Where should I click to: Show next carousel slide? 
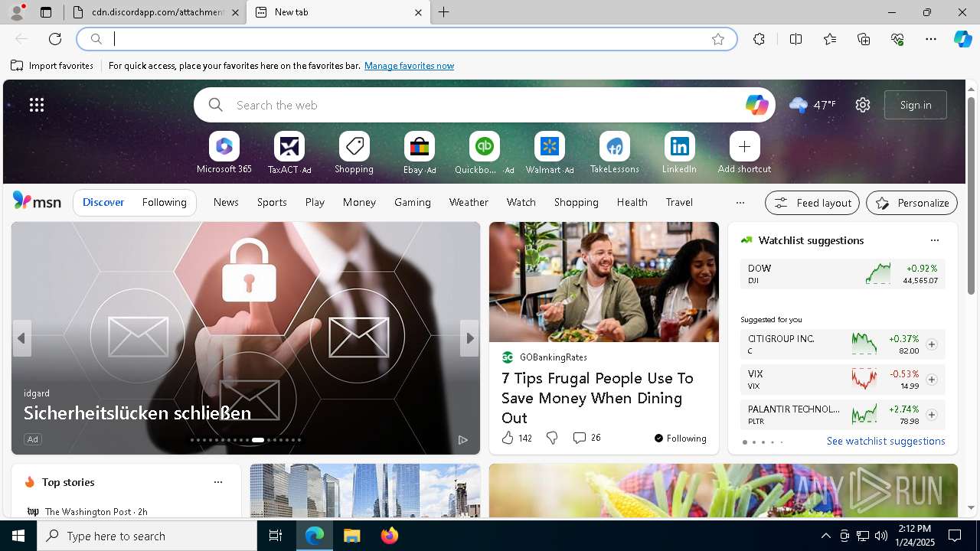pos(469,338)
